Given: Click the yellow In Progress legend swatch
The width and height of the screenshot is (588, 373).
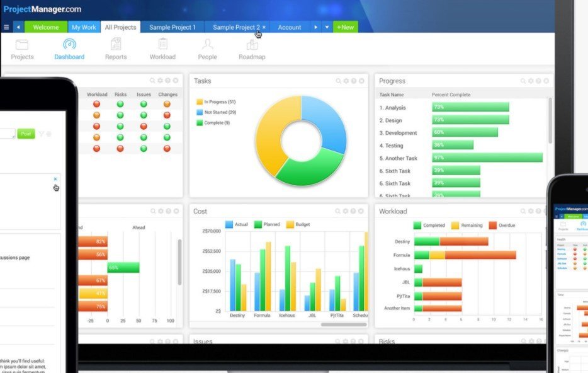Looking at the screenshot, I should (200, 101).
